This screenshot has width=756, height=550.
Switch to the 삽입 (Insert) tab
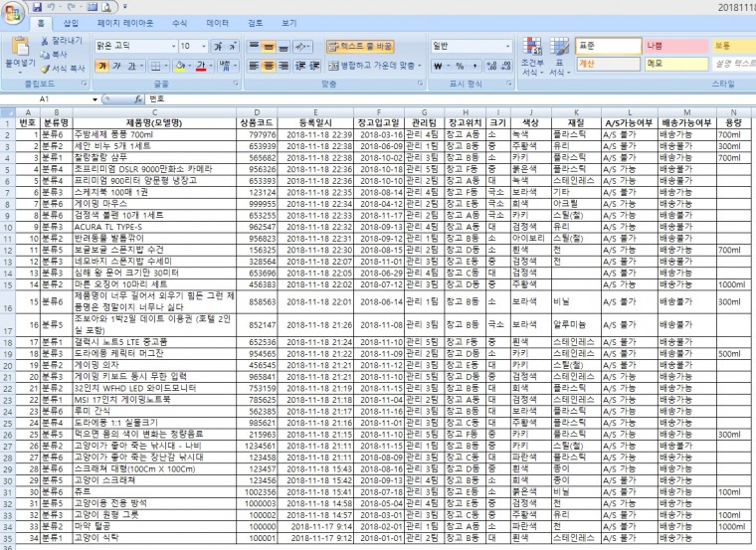71,22
